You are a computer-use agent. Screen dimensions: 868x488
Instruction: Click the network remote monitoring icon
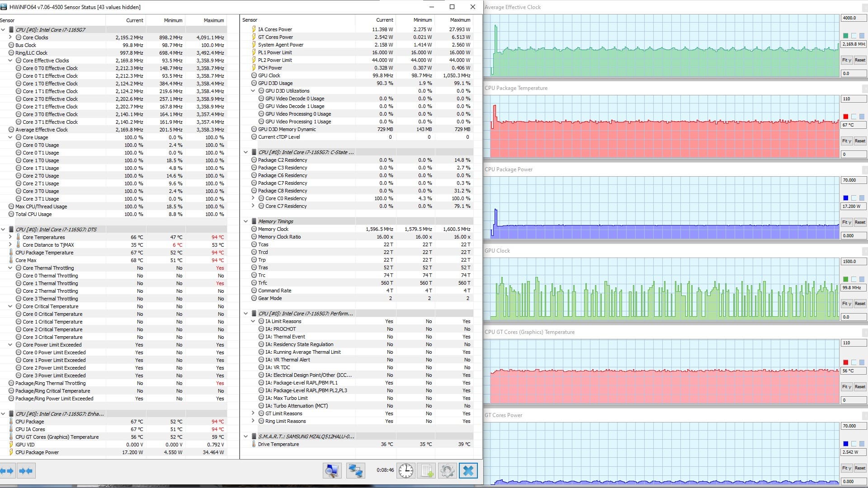[355, 471]
